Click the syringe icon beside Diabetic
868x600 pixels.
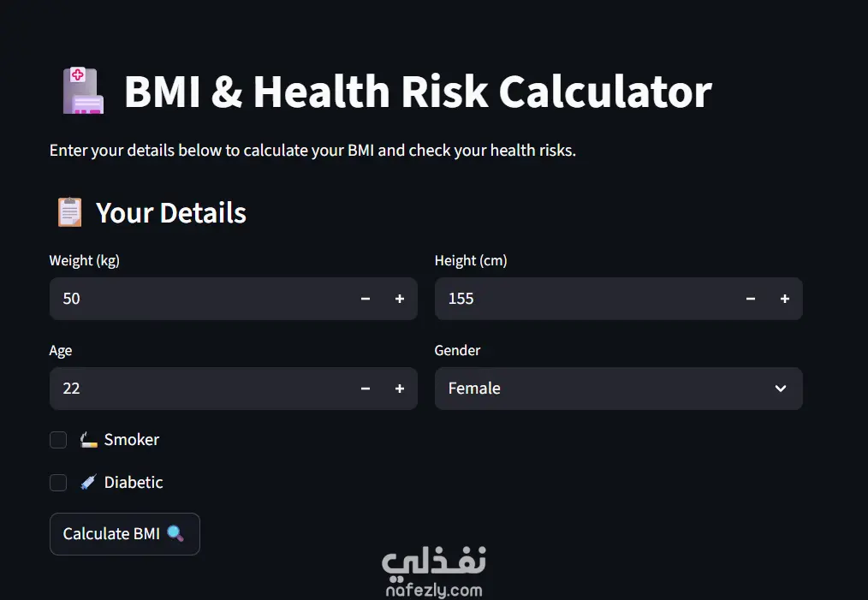click(88, 483)
